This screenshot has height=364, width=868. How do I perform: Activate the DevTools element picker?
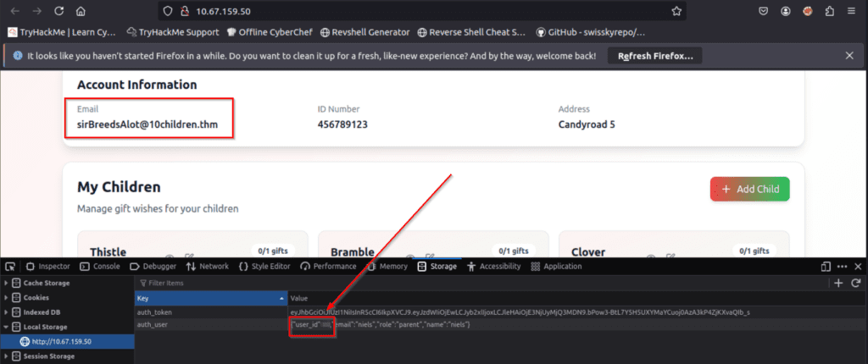coord(11,266)
